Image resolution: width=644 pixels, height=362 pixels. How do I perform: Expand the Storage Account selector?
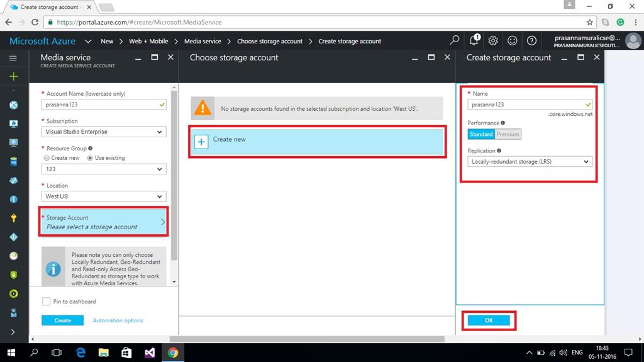[x=104, y=222]
